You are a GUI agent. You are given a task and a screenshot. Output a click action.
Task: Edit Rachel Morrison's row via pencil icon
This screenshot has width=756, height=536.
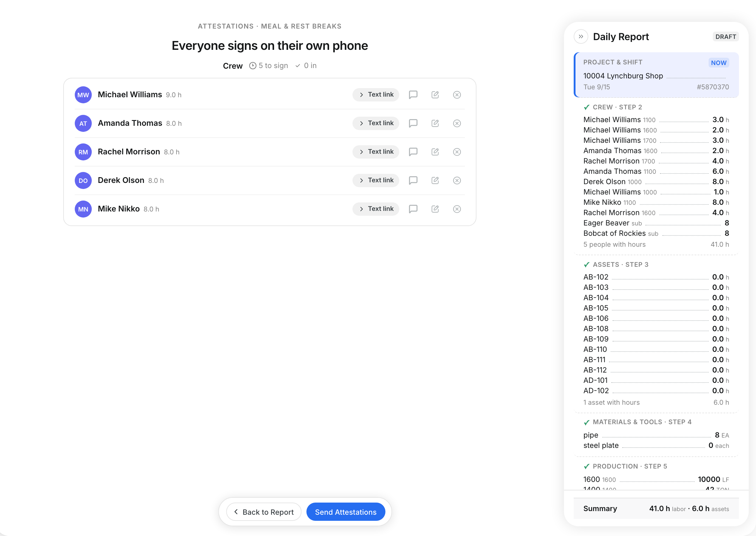[435, 152]
